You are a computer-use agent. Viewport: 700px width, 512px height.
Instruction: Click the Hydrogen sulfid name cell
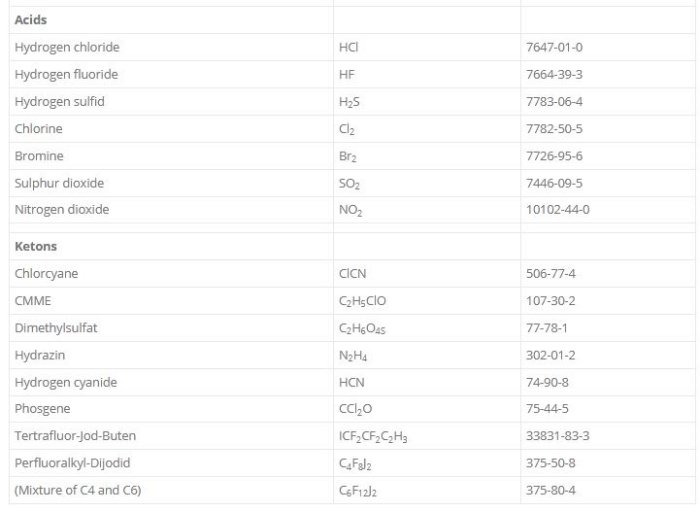(x=60, y=101)
